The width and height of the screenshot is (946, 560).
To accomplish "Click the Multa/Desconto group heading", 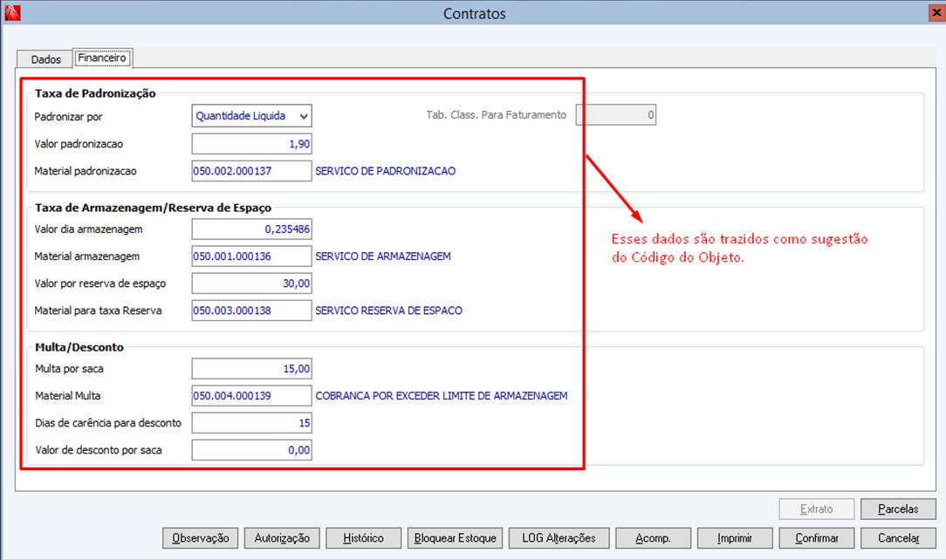I will [79, 347].
